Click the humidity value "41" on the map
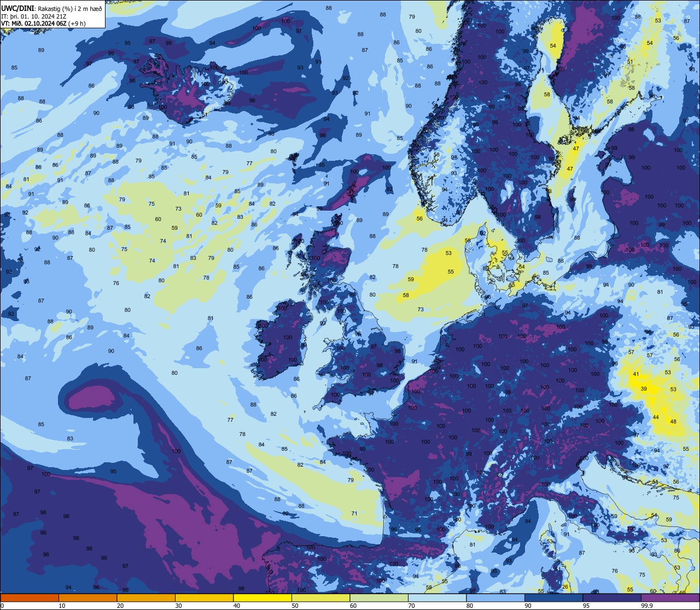Screen dimensions: 700x610 [x=636, y=374]
